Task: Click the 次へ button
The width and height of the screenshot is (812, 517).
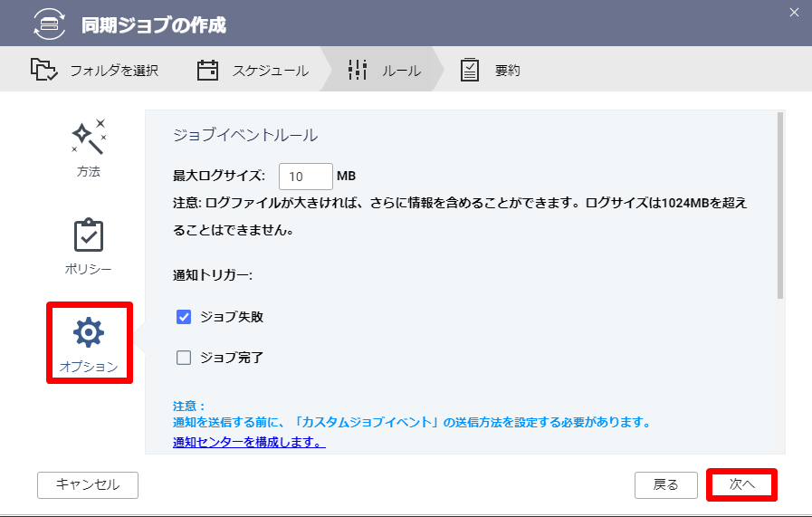Action: [x=741, y=485]
